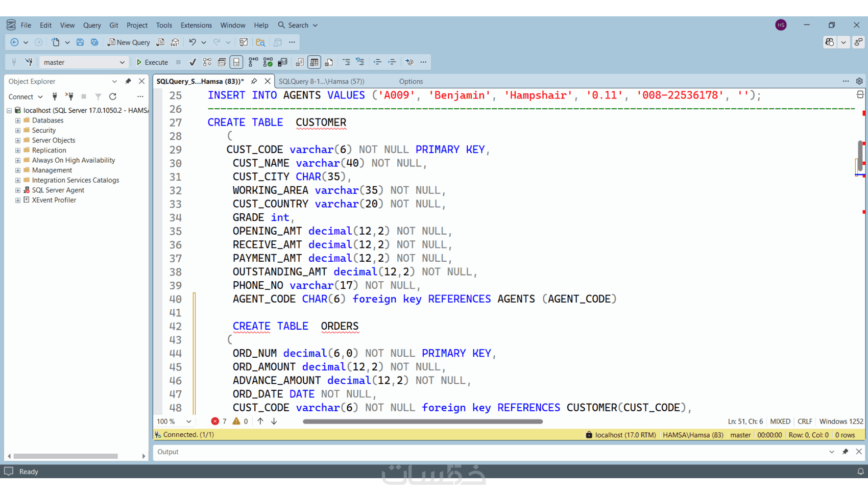Viewport: 868px width, 495px height.
Task: Close the SQLQuery_S Hamsa (83) tab
Action: click(x=268, y=81)
